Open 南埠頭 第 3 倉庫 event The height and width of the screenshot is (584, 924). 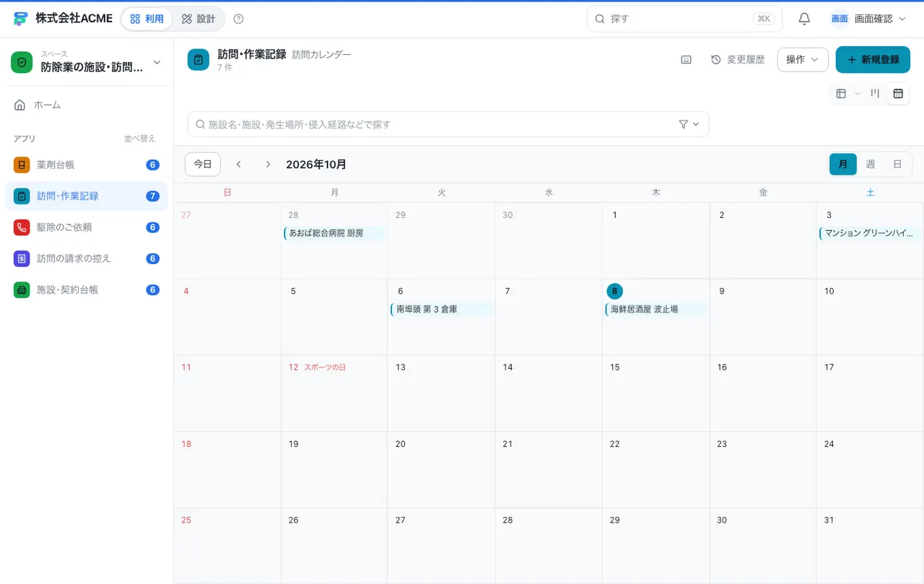pyautogui.click(x=441, y=310)
